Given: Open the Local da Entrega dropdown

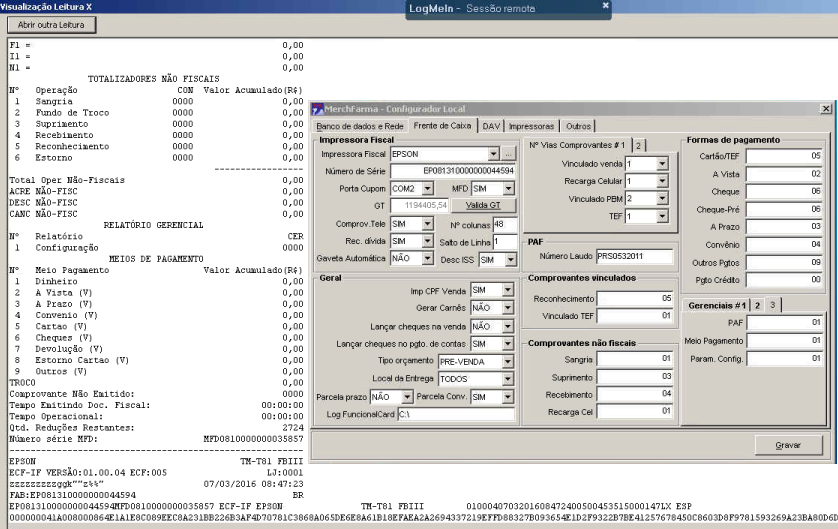Looking at the screenshot, I should [x=508, y=379].
